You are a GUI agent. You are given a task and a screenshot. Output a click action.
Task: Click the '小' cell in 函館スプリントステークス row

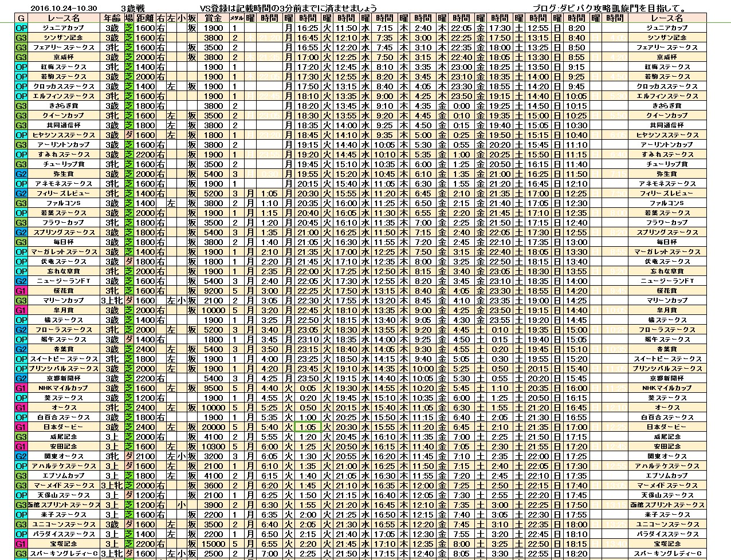[x=182, y=505]
